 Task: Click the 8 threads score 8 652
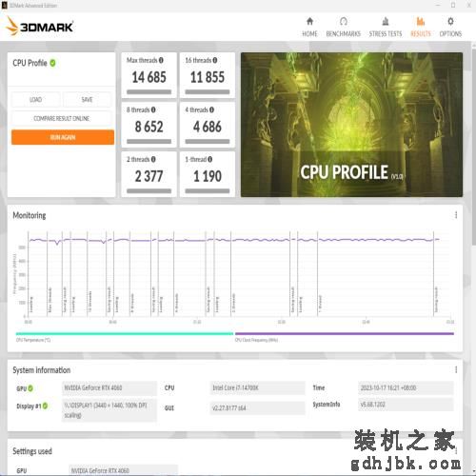149,127
